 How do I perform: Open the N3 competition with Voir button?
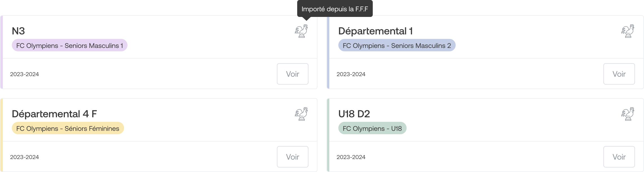tap(293, 74)
